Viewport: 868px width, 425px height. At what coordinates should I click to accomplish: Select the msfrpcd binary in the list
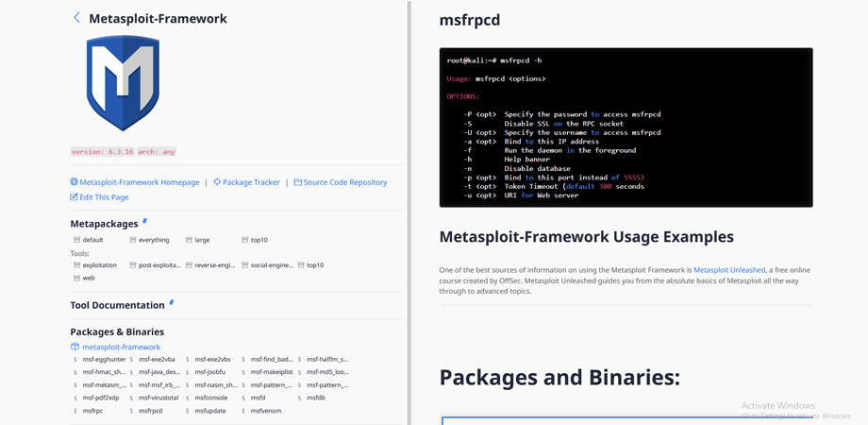pyautogui.click(x=151, y=411)
